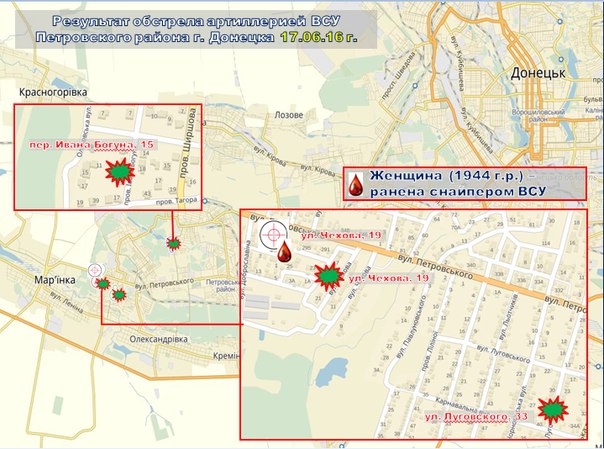Click the small crosshair icon near Мар'їнка
The height and width of the screenshot is (449, 604).
(96, 270)
